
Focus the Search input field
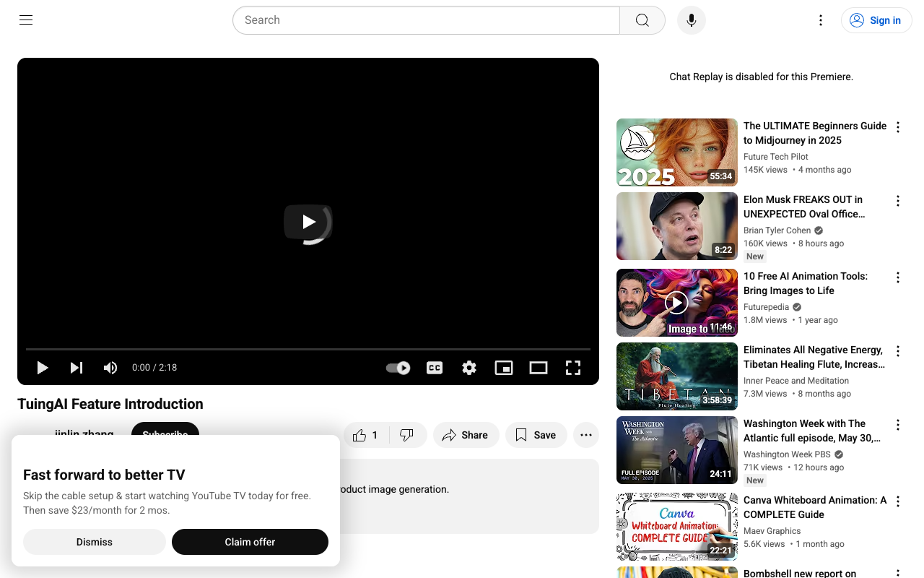(x=426, y=20)
